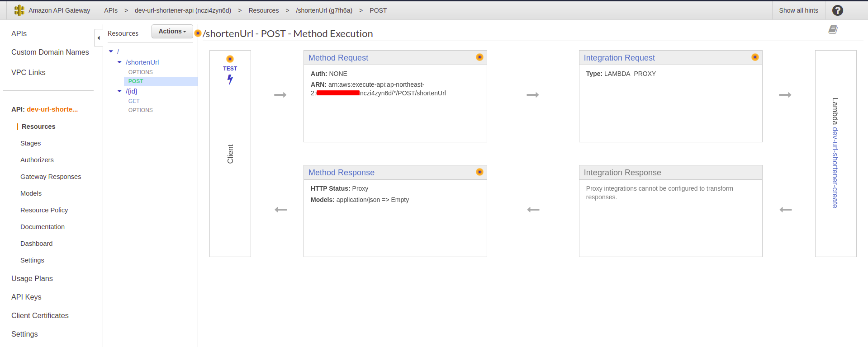Open Dashboard section
Image resolution: width=868 pixels, height=347 pixels.
tap(36, 244)
